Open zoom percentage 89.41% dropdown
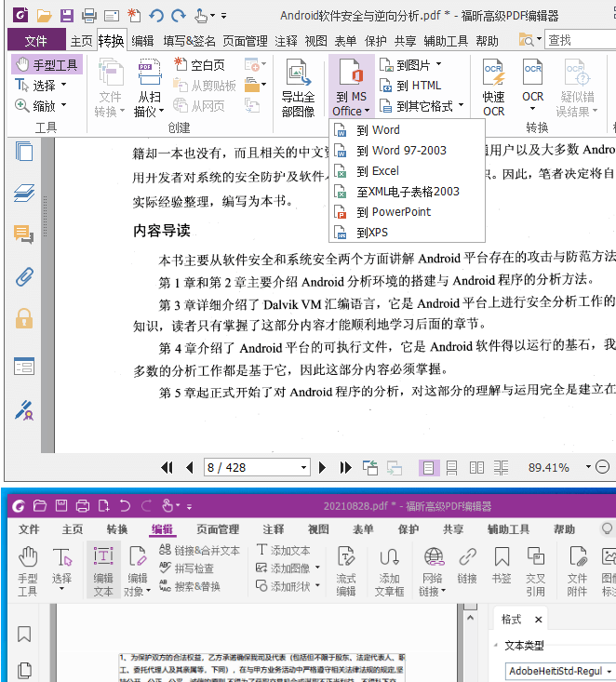Image resolution: width=616 pixels, height=682 pixels. tap(589, 467)
